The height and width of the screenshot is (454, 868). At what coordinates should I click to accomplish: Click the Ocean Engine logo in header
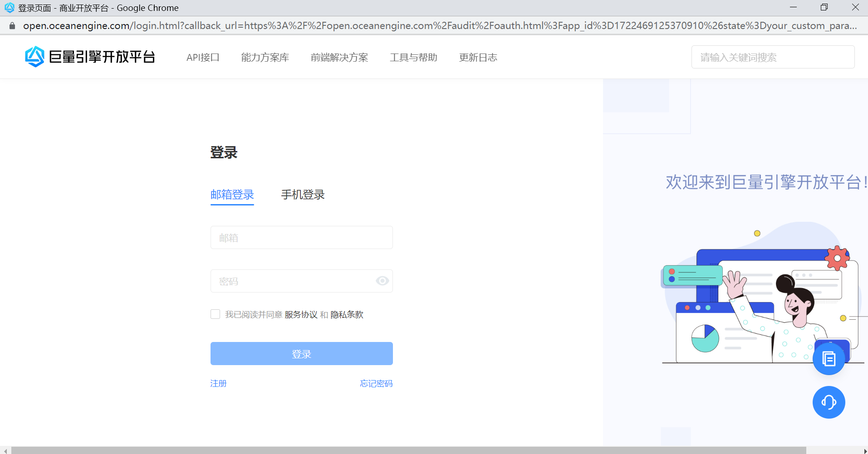point(34,57)
